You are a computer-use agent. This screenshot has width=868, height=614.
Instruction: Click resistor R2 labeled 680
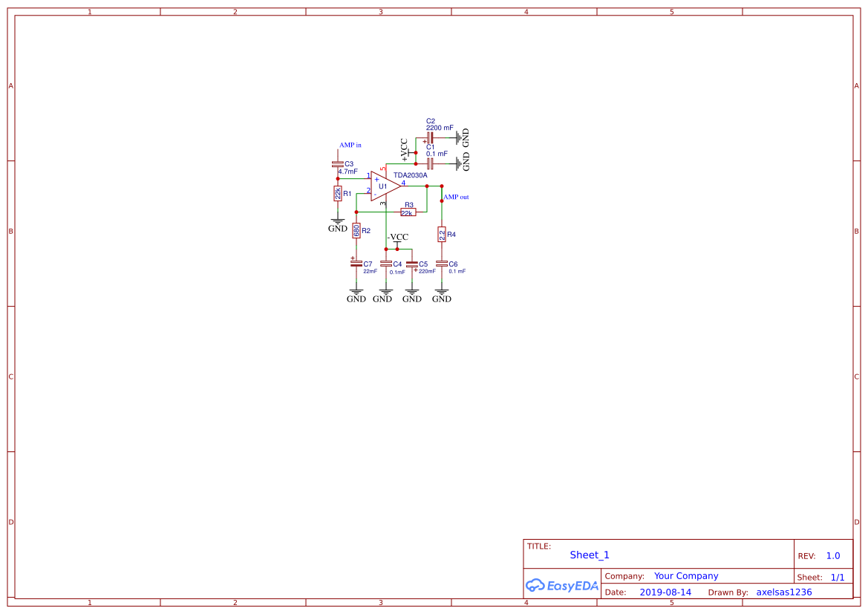click(x=356, y=232)
